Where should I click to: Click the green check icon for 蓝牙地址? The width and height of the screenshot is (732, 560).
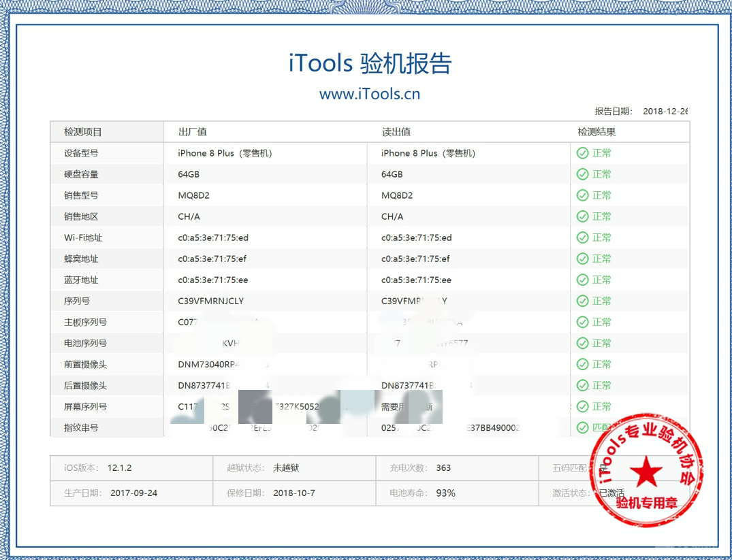(582, 280)
